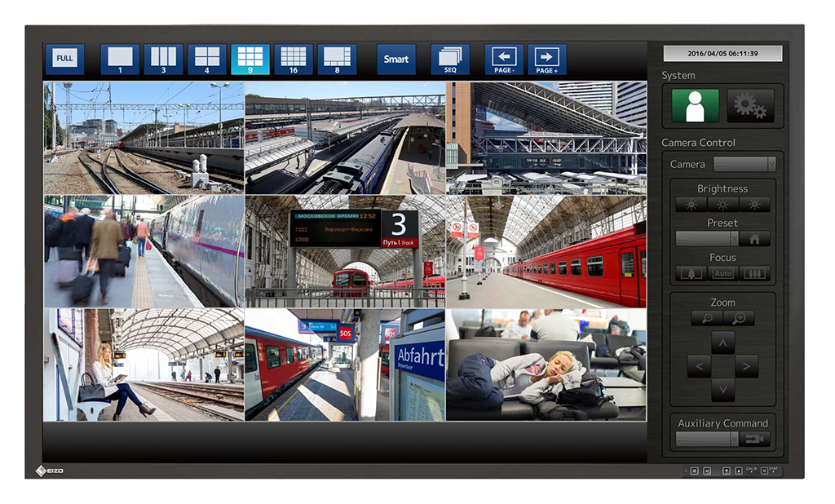This screenshot has height=504, width=835.
Task: Enable Auto focus mode
Action: [722, 273]
